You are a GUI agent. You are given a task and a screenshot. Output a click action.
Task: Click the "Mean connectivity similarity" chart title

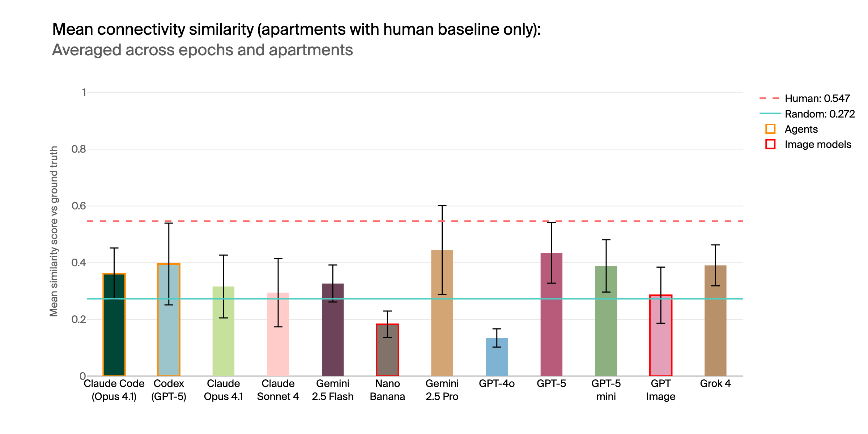coord(296,30)
